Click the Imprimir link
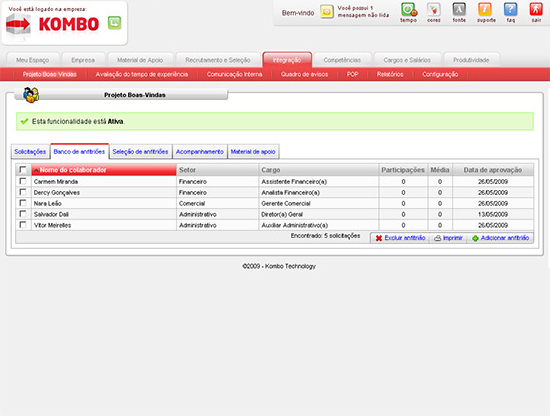This screenshot has height=416, width=550. (x=452, y=238)
